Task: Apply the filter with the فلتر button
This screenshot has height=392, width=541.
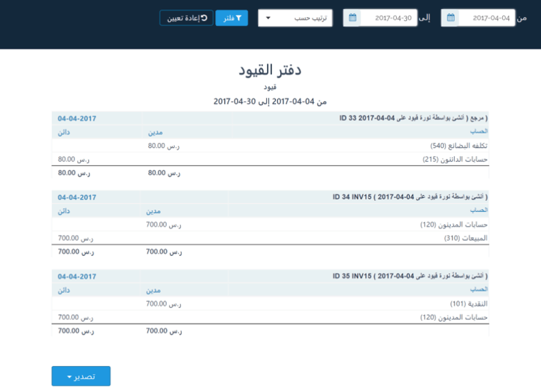Action: click(232, 18)
